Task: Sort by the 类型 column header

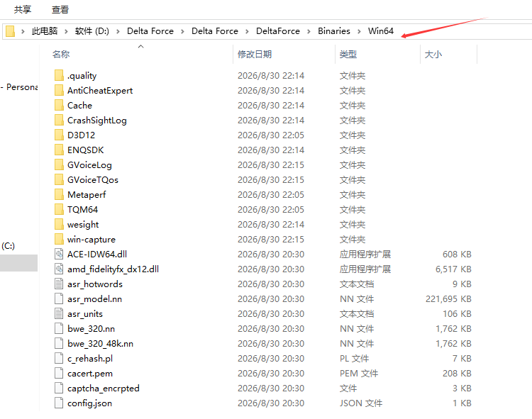Action: [348, 55]
